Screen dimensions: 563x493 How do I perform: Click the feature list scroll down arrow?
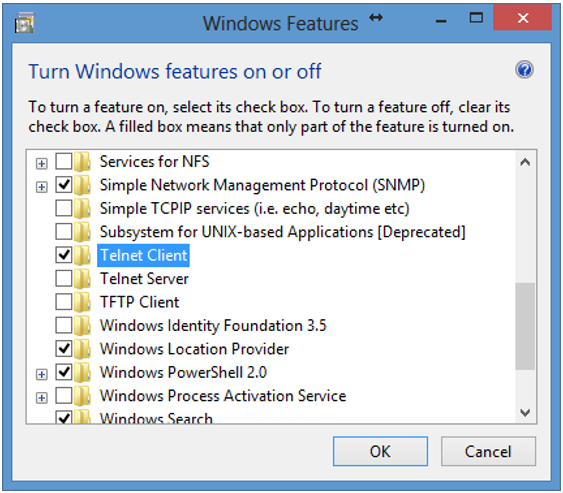pos(525,412)
